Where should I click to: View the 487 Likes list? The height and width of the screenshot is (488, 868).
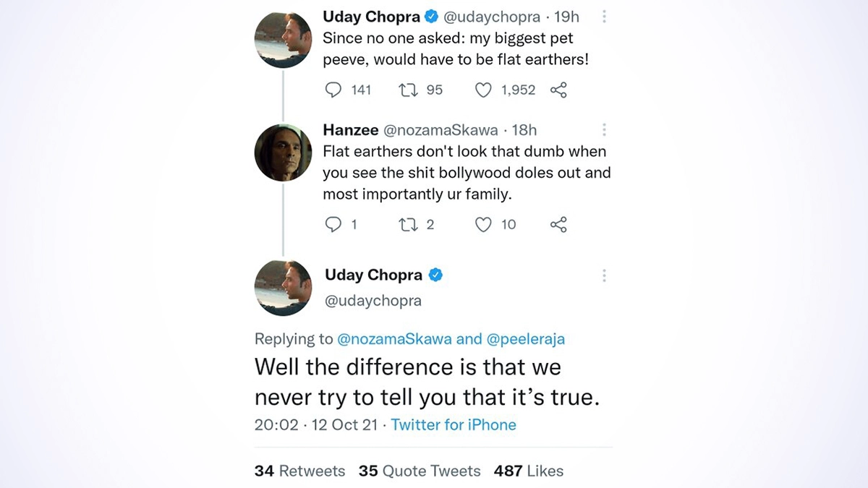pyautogui.click(x=528, y=471)
